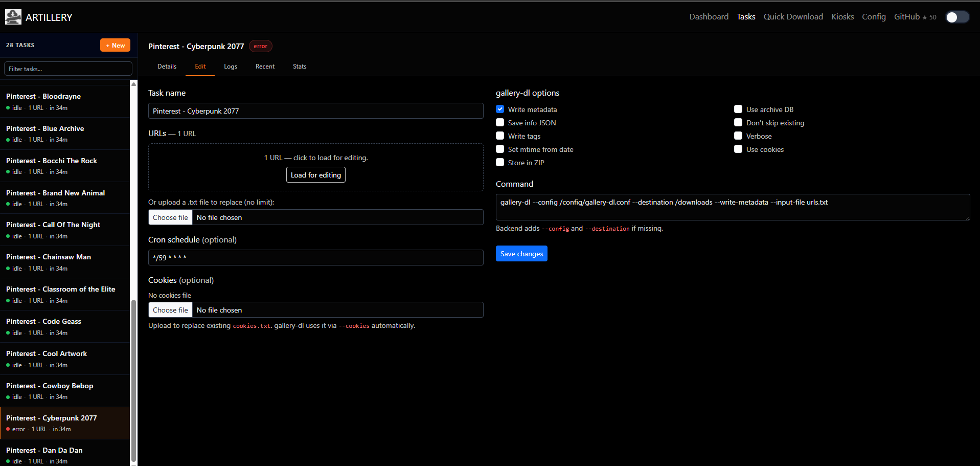Image resolution: width=980 pixels, height=466 pixels.
Task: Focus the Filter tasks search field
Action: pyautogui.click(x=68, y=69)
